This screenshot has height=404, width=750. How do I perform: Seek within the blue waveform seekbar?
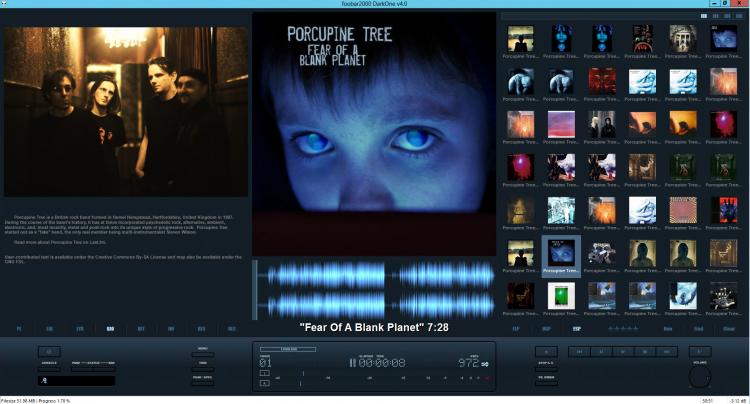[376, 290]
